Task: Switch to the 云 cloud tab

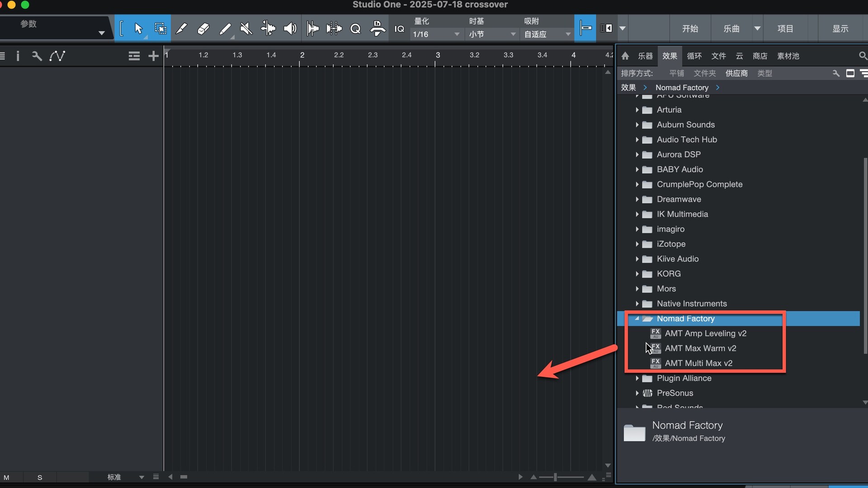Action: (x=739, y=56)
